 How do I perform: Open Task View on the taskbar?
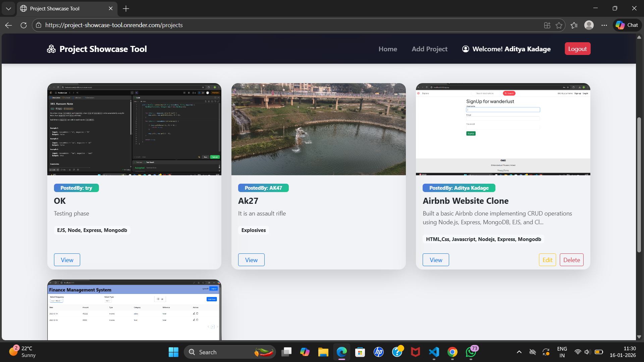(286, 352)
